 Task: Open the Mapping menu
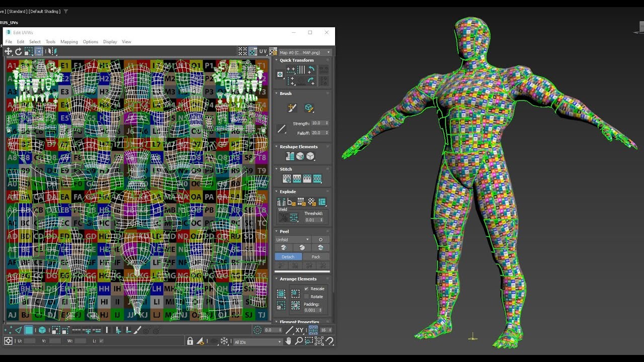click(x=69, y=42)
